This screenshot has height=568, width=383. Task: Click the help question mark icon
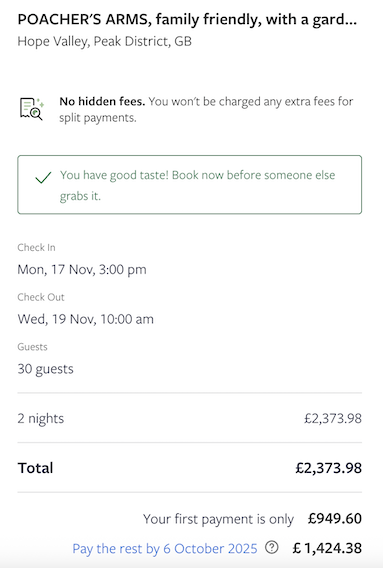(x=271, y=547)
